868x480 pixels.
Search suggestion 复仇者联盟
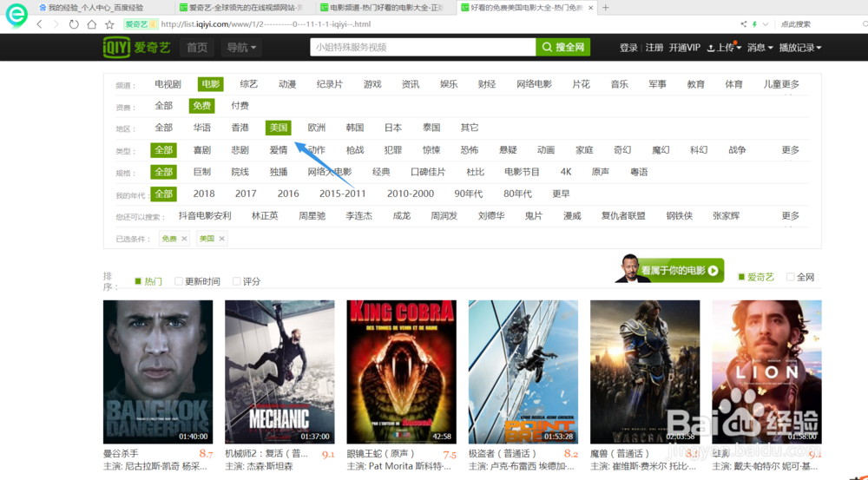point(623,216)
